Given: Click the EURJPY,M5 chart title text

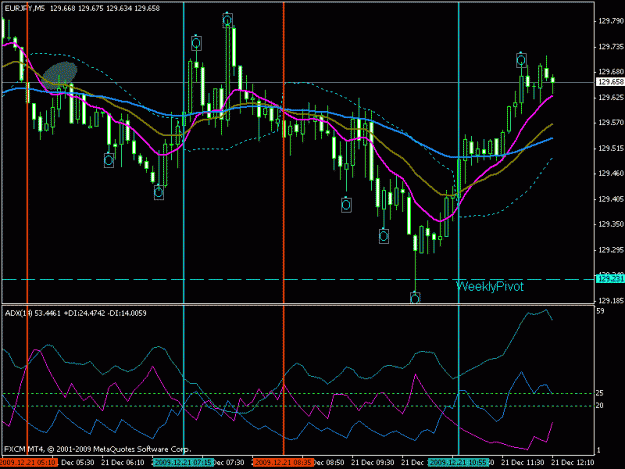Looking at the screenshot, I should click(25, 8).
